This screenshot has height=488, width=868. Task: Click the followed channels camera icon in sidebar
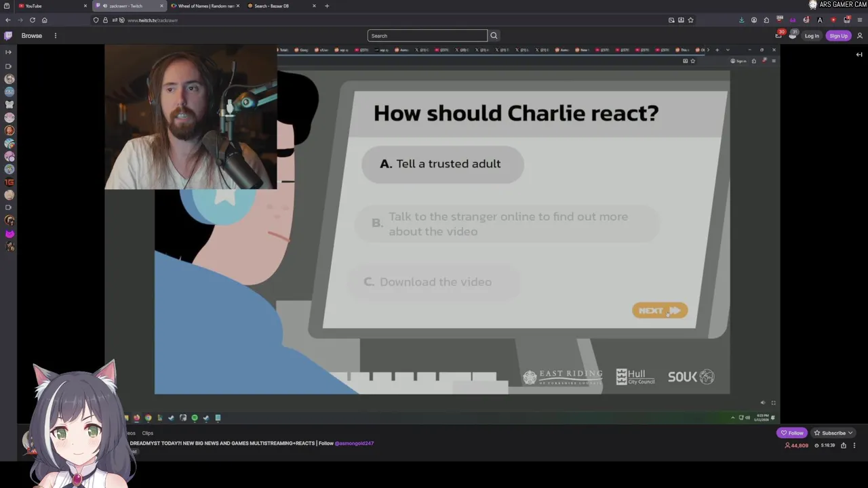pos(9,66)
